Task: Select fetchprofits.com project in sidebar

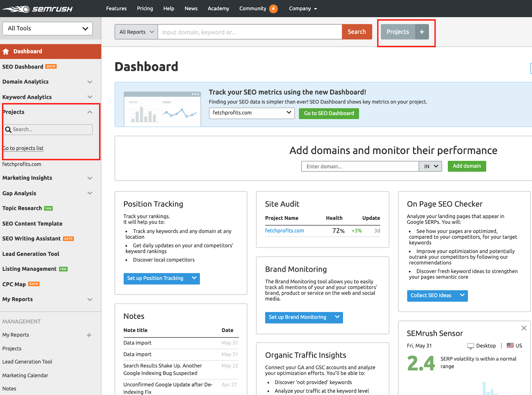Action: pyautogui.click(x=22, y=164)
